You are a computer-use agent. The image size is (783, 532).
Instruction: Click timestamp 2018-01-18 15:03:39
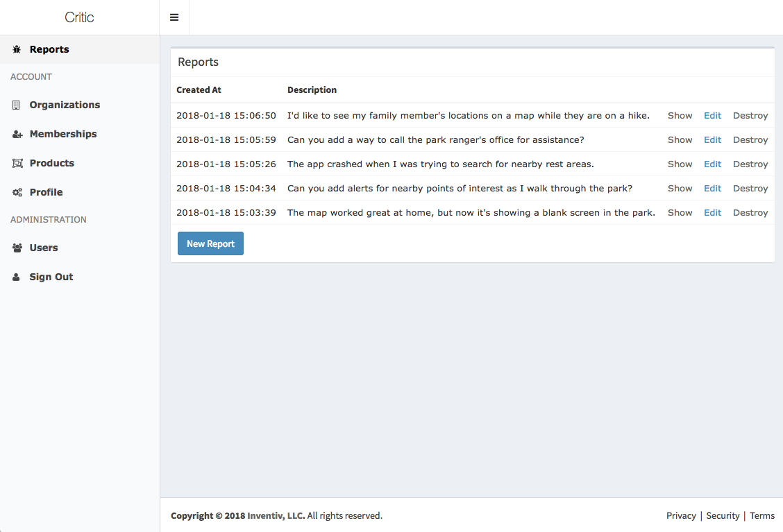[x=226, y=213]
